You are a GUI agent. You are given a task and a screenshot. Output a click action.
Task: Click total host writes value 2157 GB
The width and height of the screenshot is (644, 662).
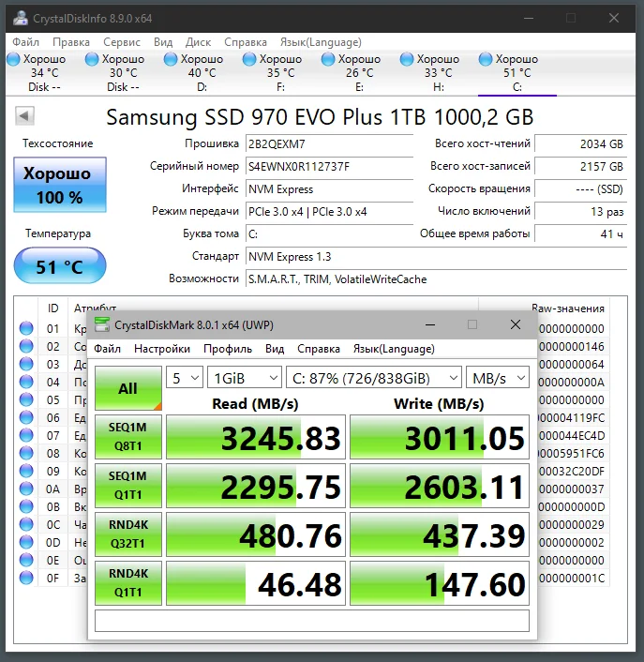(x=580, y=166)
